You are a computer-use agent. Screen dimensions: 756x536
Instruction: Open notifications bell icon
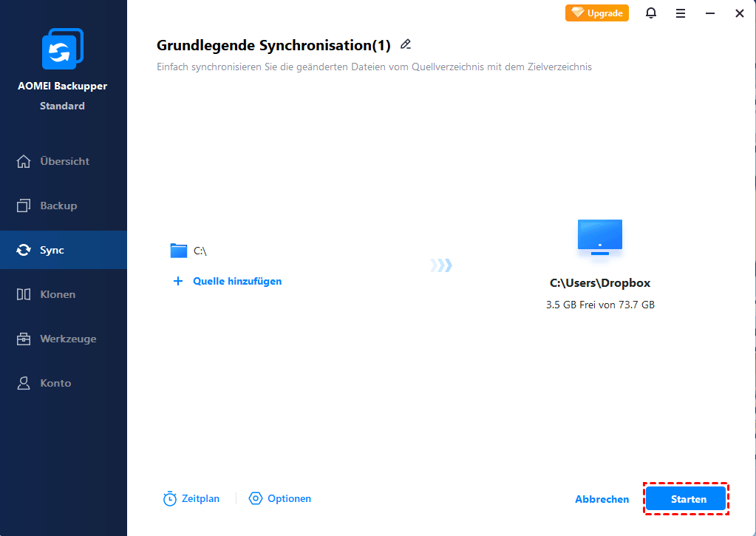(651, 13)
